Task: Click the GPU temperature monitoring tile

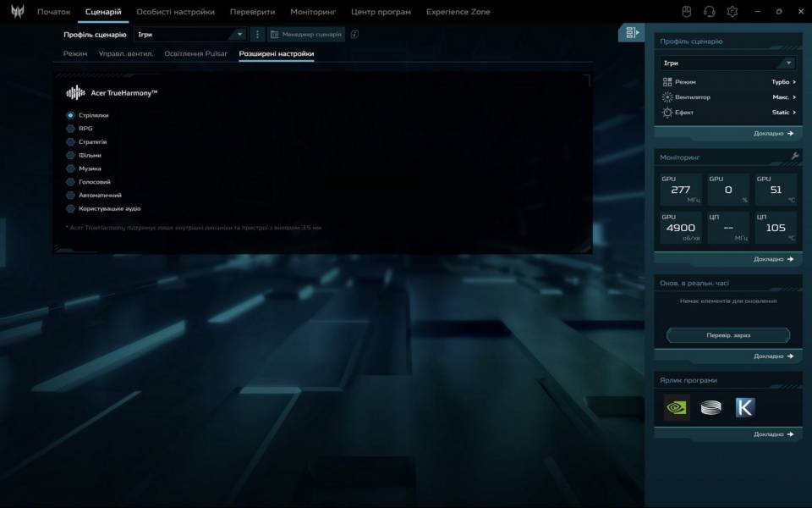Action: point(776,190)
